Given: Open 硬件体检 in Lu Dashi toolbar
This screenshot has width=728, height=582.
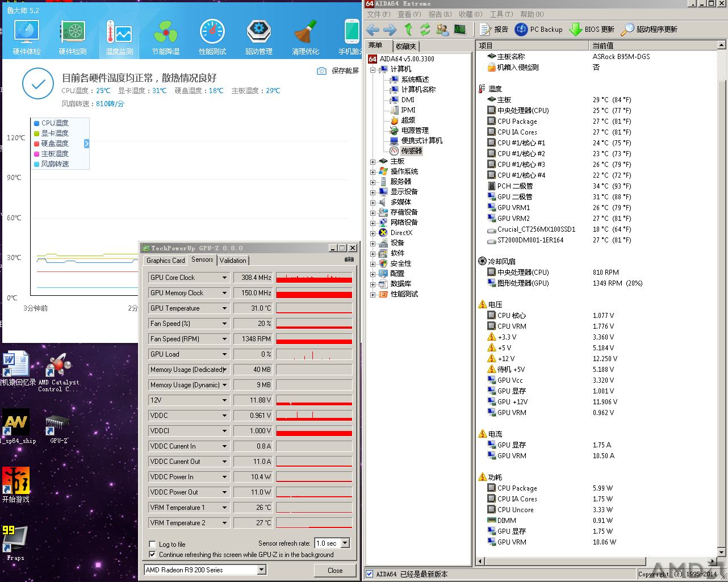Looking at the screenshot, I should click(x=27, y=37).
